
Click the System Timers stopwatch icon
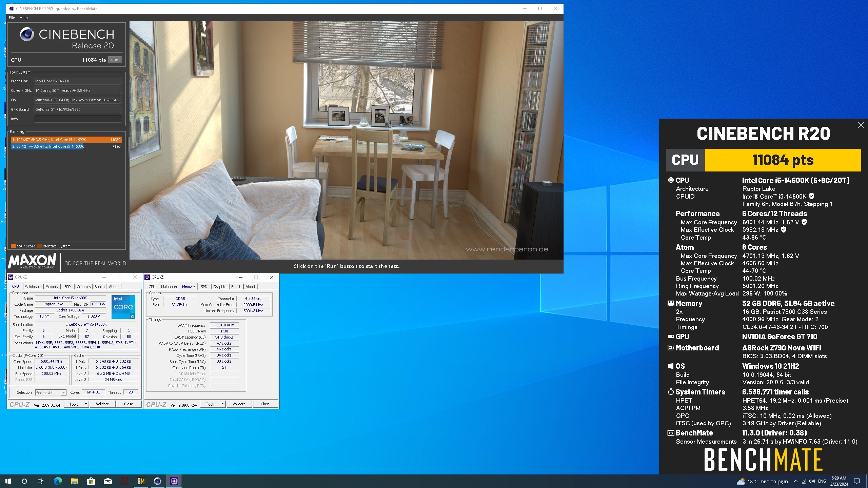tap(671, 392)
